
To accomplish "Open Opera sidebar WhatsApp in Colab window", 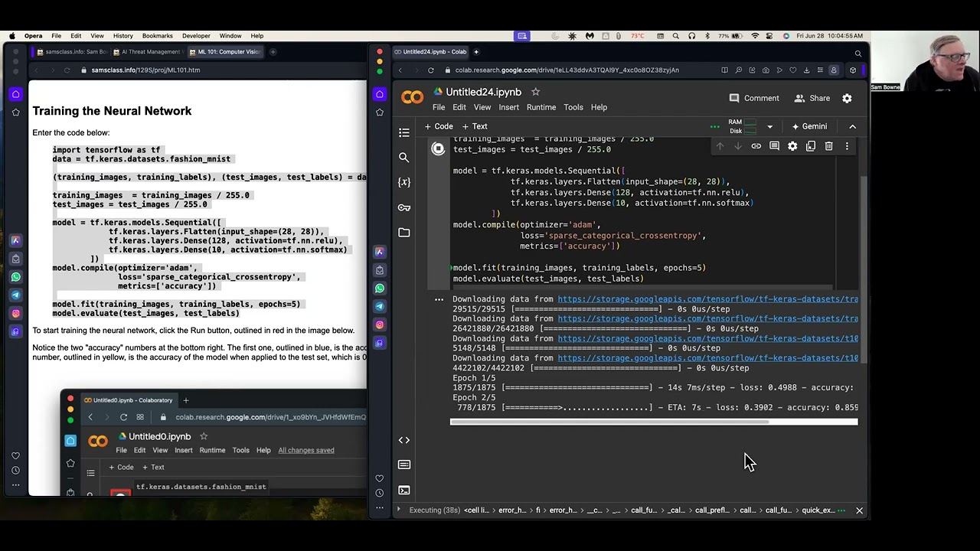I will [x=379, y=289].
